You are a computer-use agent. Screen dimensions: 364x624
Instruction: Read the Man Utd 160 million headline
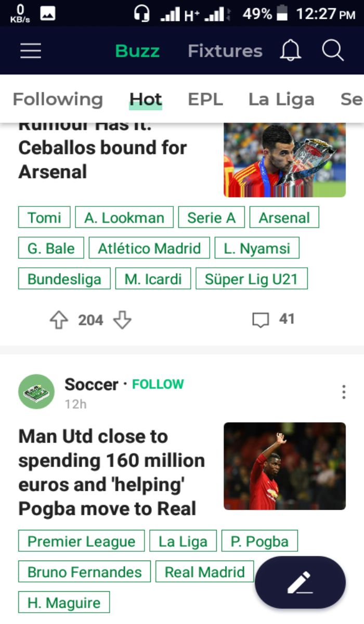coord(112,472)
